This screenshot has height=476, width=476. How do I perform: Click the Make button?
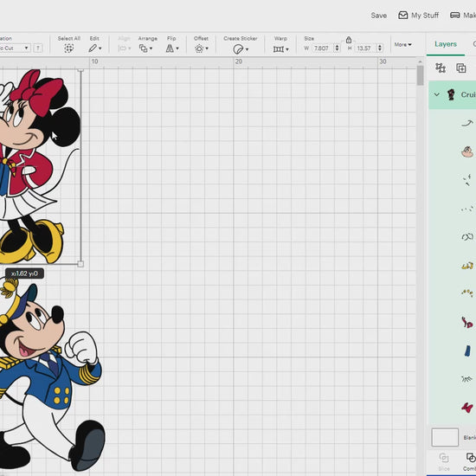point(463,16)
